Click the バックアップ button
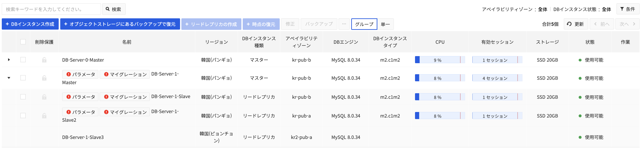 (x=319, y=24)
